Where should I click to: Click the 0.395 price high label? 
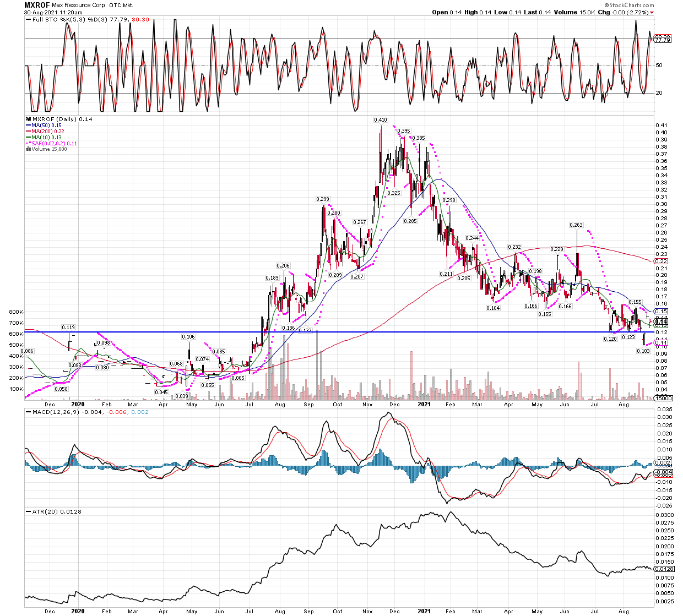point(404,131)
